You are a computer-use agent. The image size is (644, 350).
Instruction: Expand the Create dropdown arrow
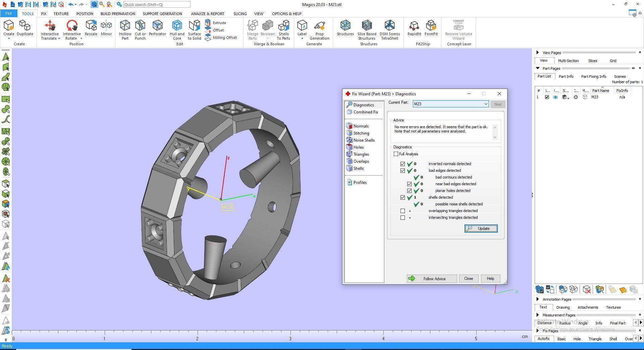[9, 39]
